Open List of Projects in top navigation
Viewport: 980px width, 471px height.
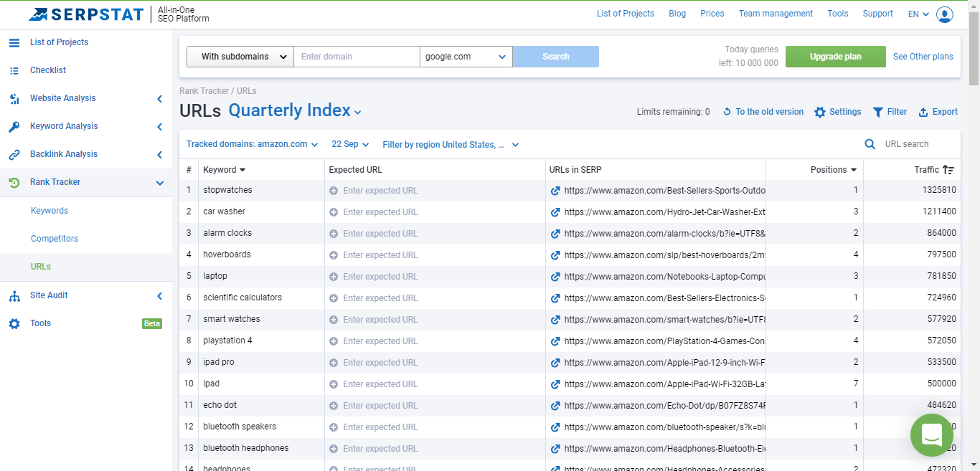tap(626, 14)
